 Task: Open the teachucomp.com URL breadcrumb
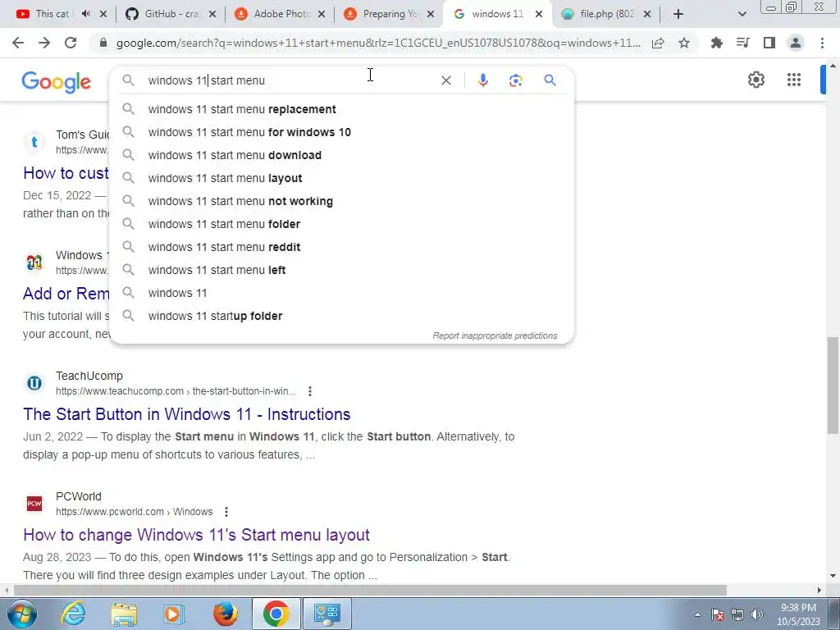pyautogui.click(x=176, y=391)
